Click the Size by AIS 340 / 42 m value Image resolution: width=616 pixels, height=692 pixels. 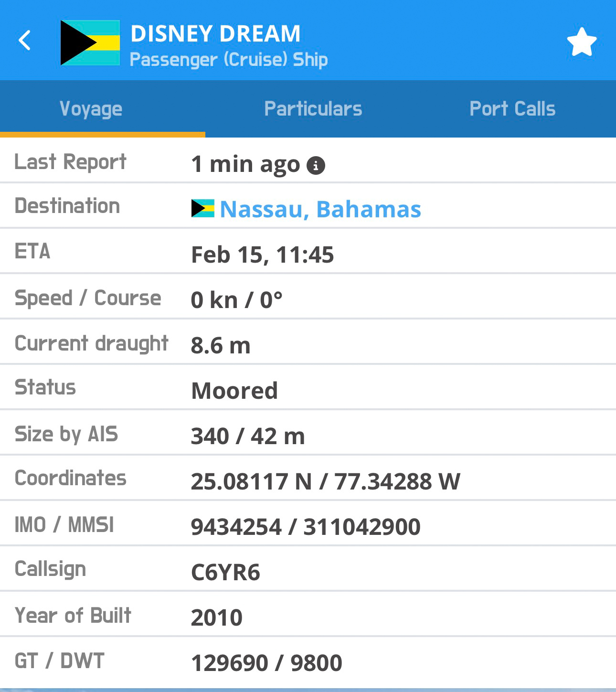click(247, 436)
